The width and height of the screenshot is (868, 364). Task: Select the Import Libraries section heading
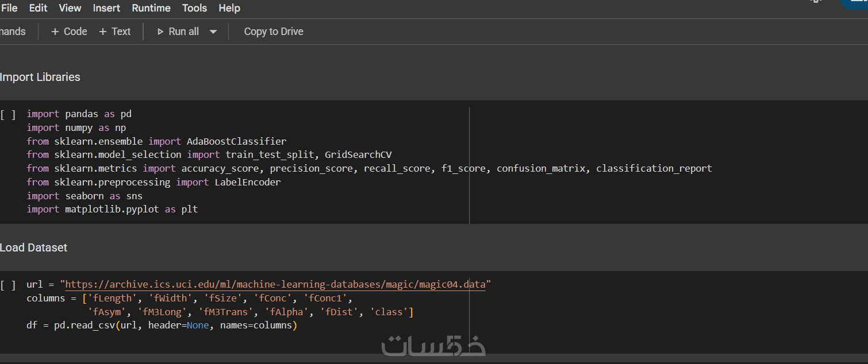[x=40, y=77]
